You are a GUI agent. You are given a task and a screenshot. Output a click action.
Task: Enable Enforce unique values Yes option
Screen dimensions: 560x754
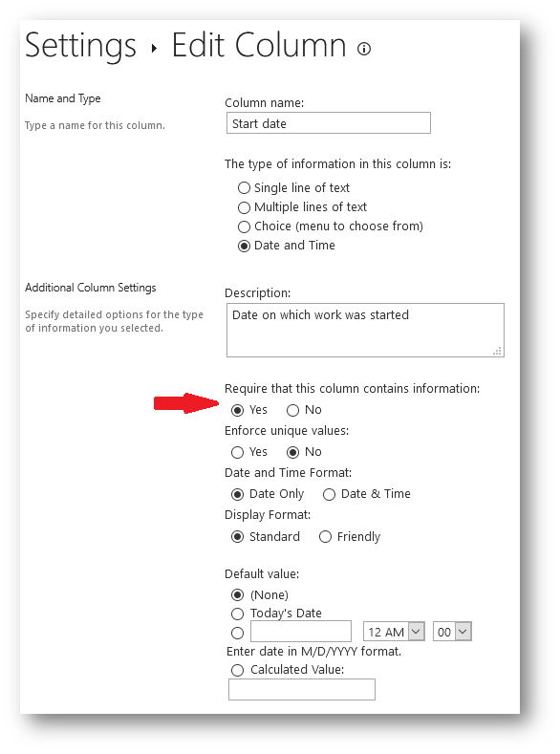click(237, 452)
